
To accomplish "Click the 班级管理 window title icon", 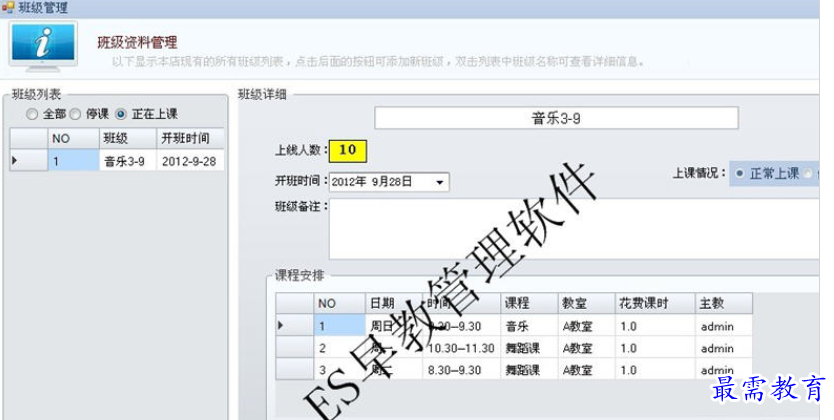I will (7, 7).
